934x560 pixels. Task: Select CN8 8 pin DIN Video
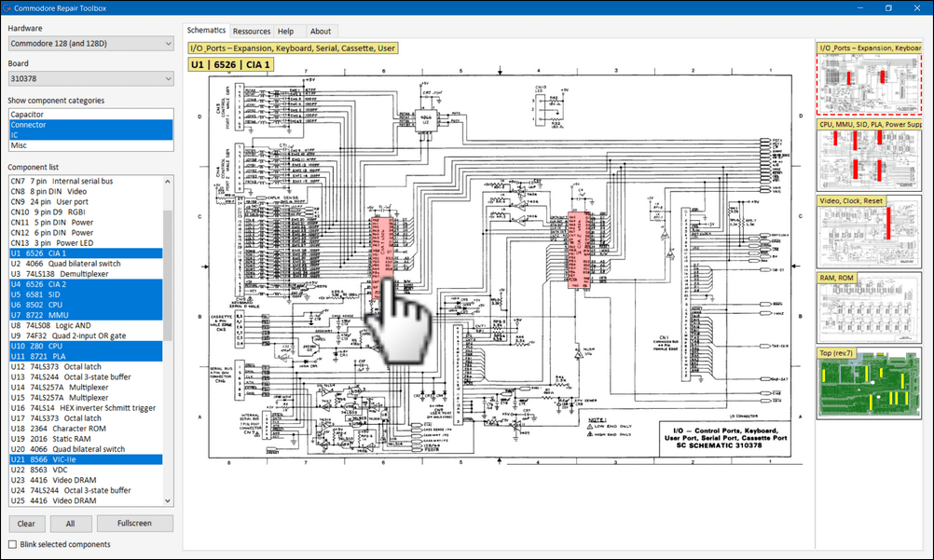[86, 191]
